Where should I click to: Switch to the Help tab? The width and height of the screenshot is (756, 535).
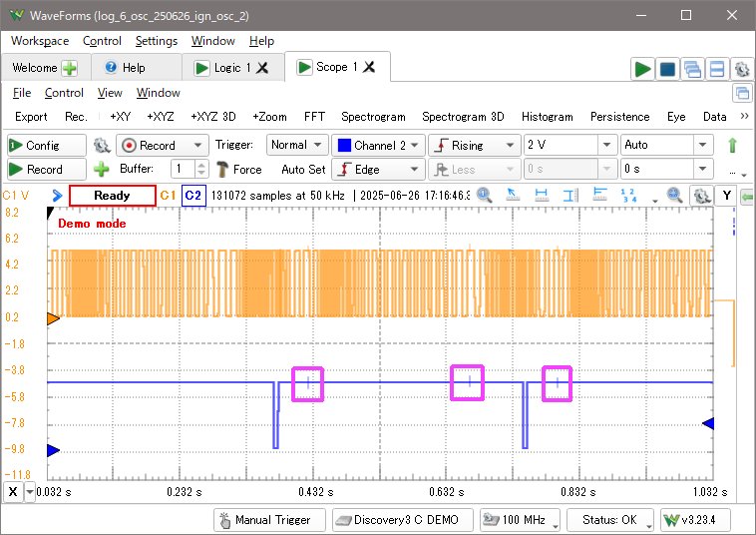tap(134, 68)
